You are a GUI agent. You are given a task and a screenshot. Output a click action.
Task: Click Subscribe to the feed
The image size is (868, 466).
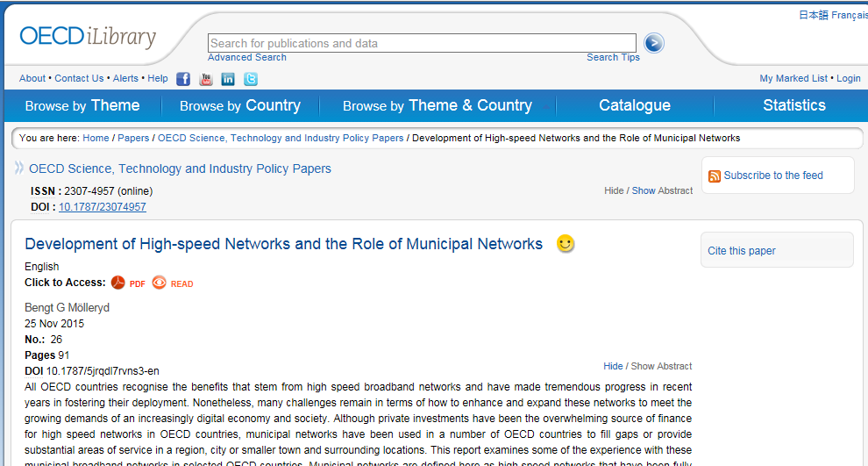(773, 176)
